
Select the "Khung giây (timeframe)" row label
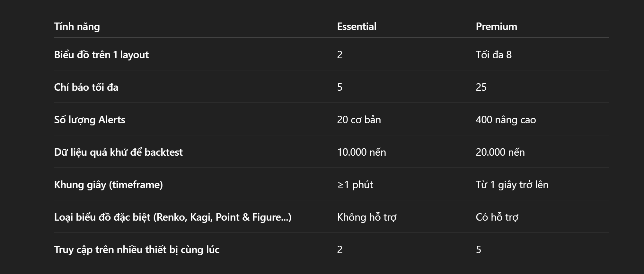(108, 185)
